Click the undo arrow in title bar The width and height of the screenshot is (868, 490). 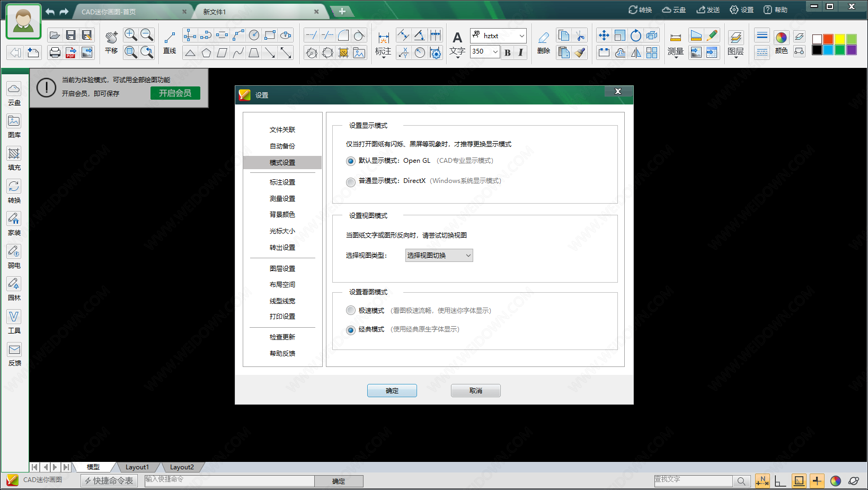coord(50,11)
